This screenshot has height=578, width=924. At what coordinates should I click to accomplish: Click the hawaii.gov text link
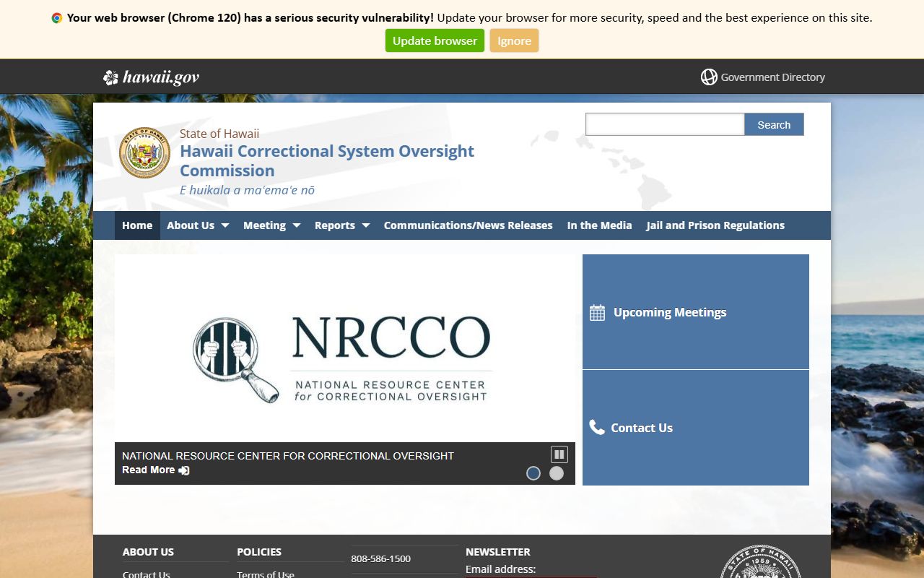pyautogui.click(x=161, y=77)
